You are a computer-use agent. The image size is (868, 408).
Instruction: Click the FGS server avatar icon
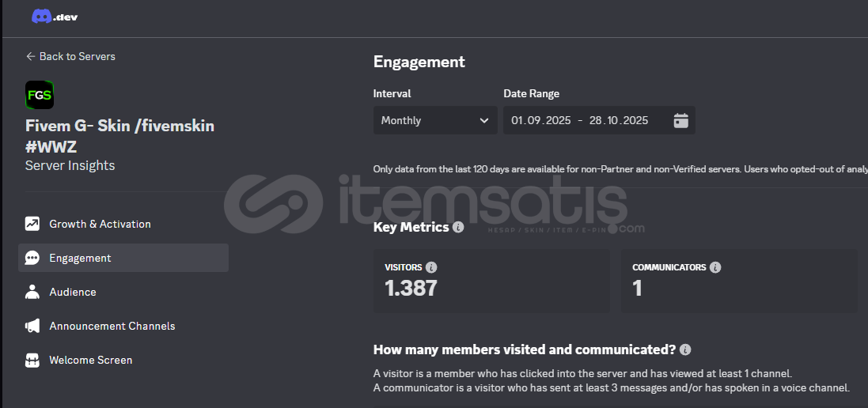(x=40, y=95)
